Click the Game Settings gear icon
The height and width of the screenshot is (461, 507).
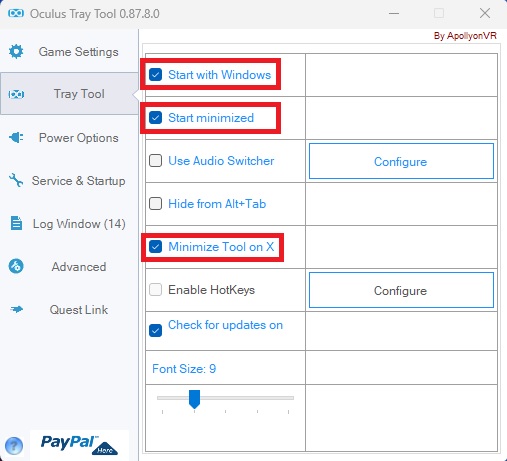tap(16, 52)
